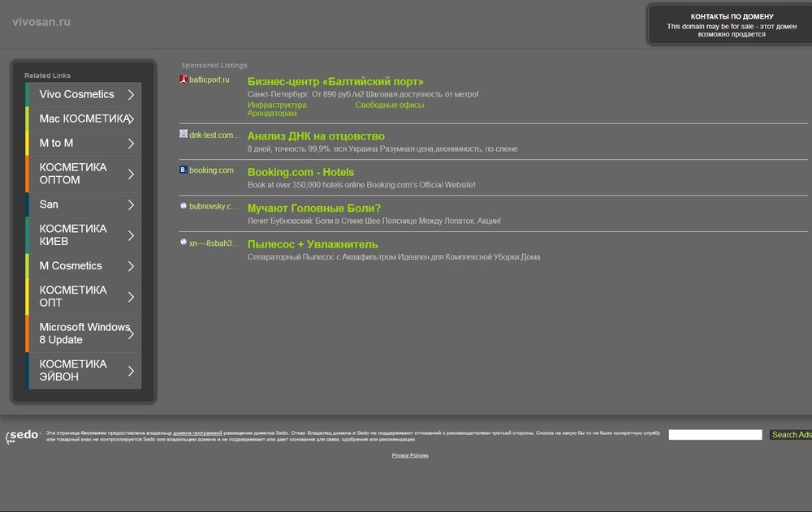
Task: Click the Search Ads button
Action: (791, 435)
